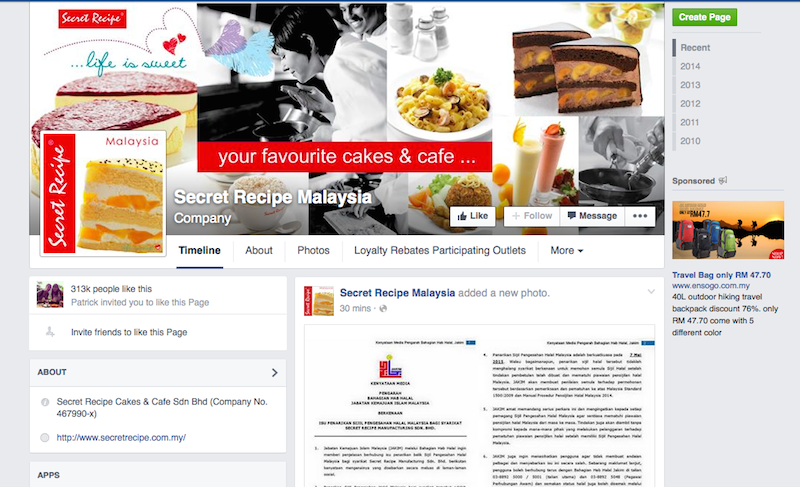The height and width of the screenshot is (487, 800).
Task: Expand the ABOUT section chevron
Action: (274, 373)
